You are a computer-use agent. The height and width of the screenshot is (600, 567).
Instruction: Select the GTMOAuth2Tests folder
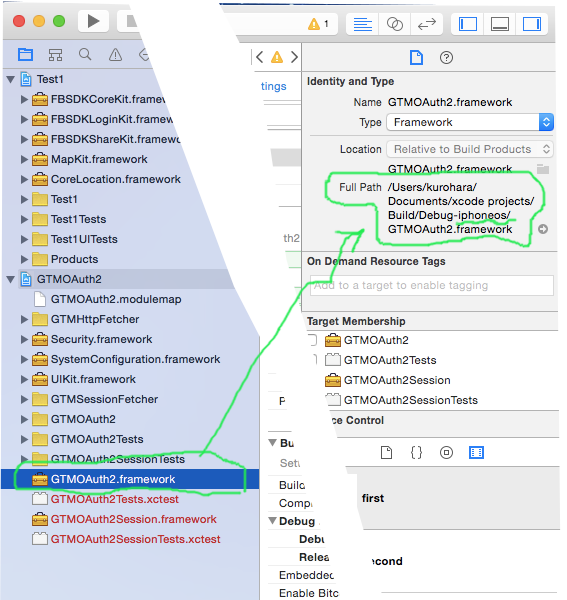pos(97,439)
